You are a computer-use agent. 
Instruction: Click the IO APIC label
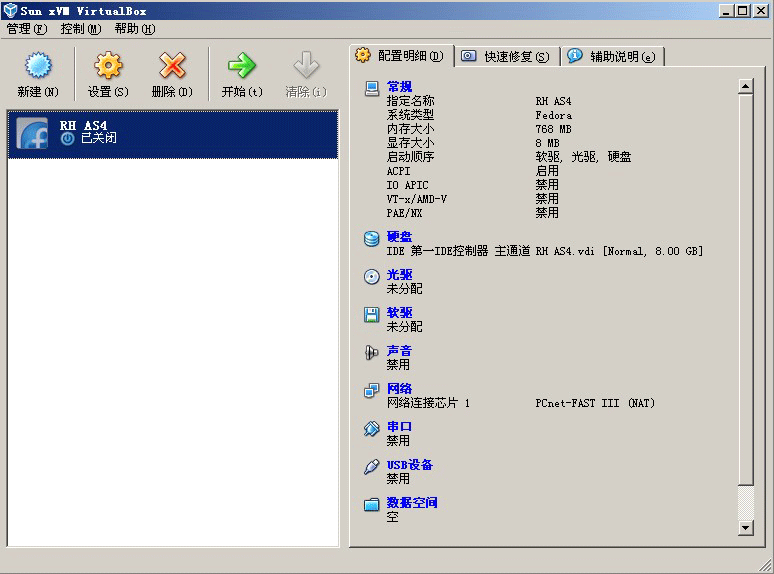407,185
